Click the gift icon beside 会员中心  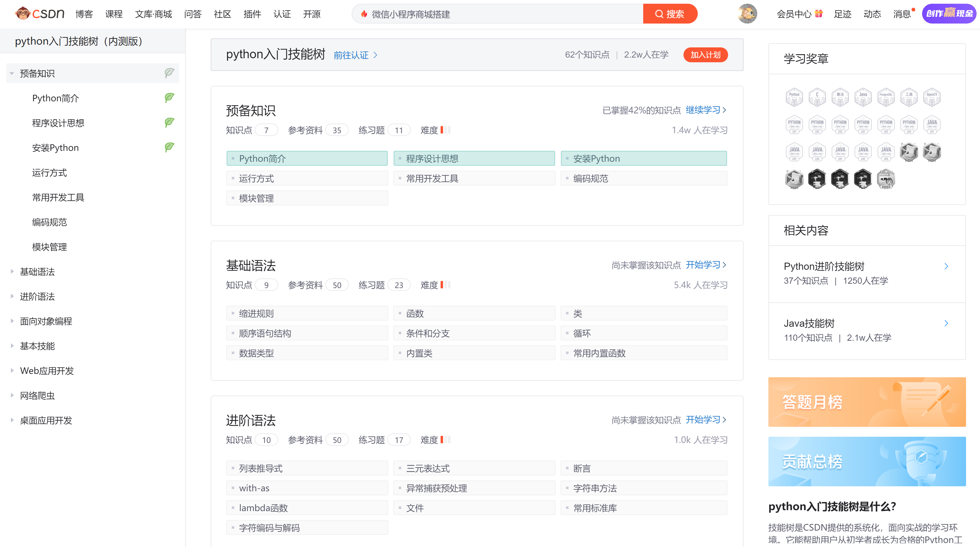[x=819, y=14]
